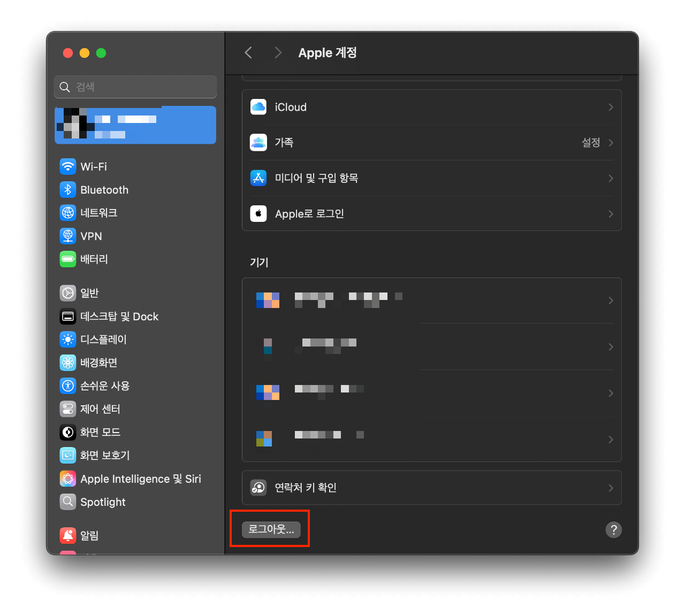The image size is (685, 616).
Task: Click the 알림 bell icon
Action: 68,535
